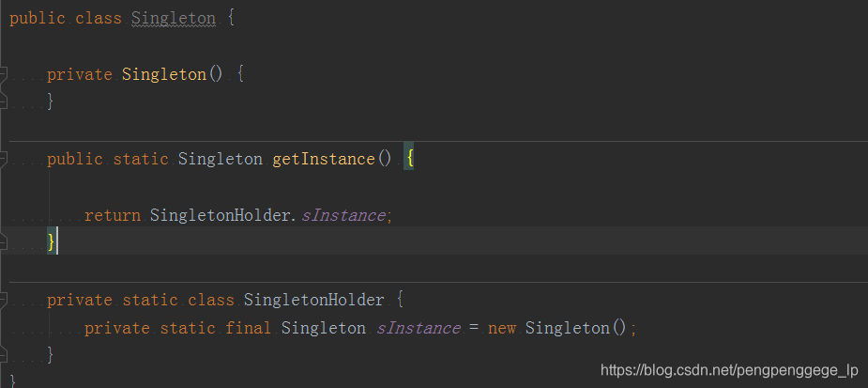
Task: Click the equals sign in the field declaration
Action: (x=473, y=328)
